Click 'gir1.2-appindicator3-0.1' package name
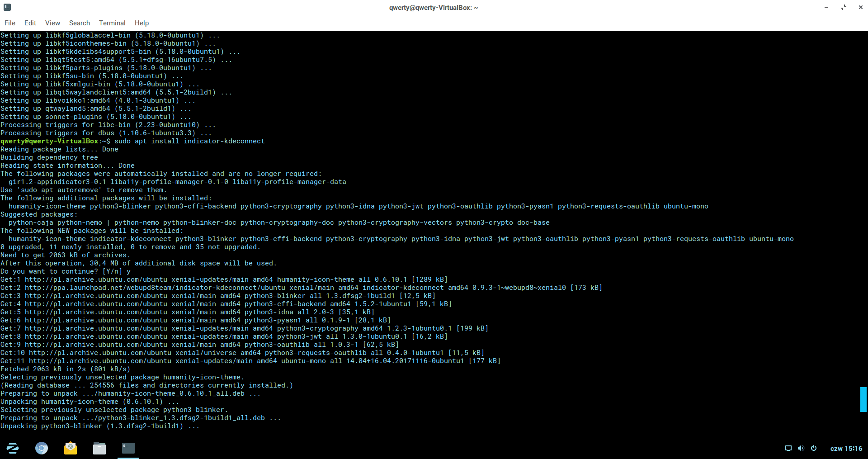 pos(57,182)
